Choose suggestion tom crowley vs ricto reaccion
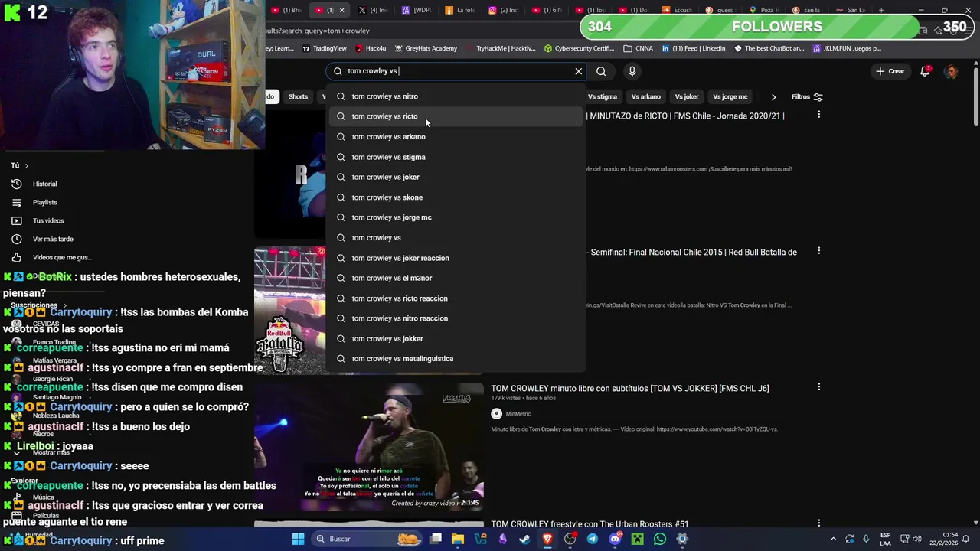Image resolution: width=980 pixels, height=551 pixels. (x=456, y=298)
